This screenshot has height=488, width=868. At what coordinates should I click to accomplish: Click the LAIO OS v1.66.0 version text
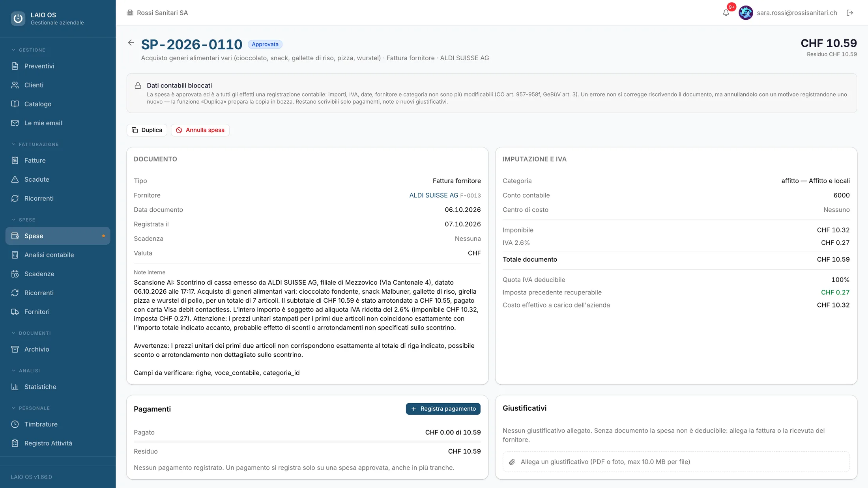(x=31, y=477)
